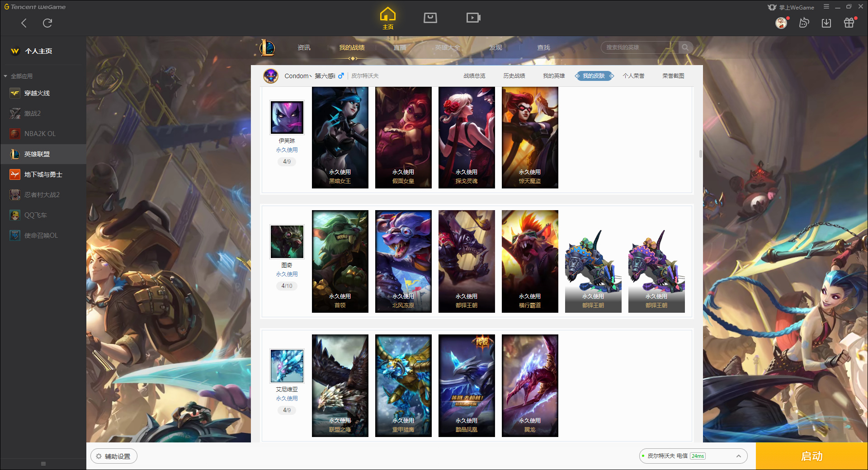Open the 重甲猎鹰 skin card
The image size is (868, 470).
point(403,385)
